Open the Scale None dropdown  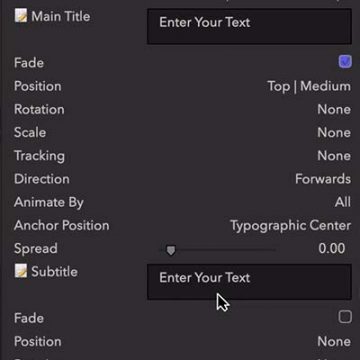tap(334, 133)
